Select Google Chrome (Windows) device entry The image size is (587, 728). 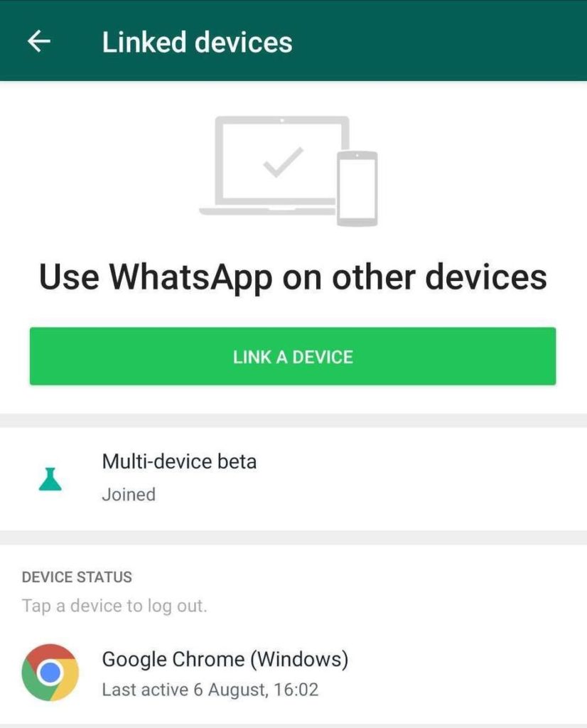(293, 673)
